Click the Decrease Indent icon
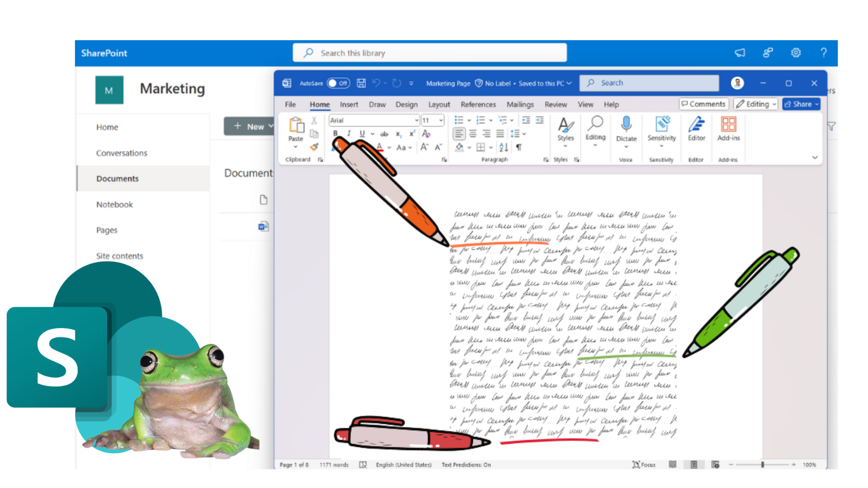This screenshot has width=868, height=488. click(x=526, y=120)
